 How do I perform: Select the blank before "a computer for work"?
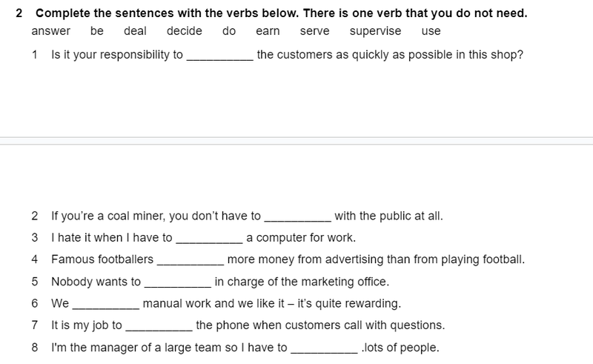[208, 238]
